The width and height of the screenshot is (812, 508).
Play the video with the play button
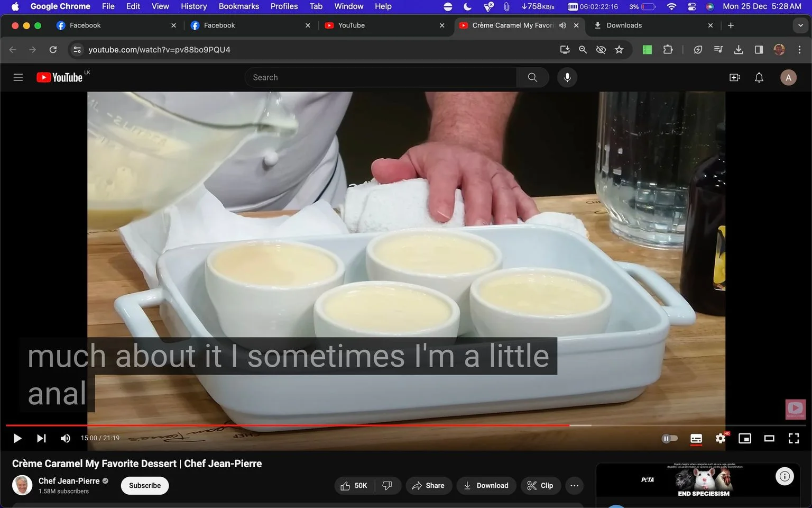[x=17, y=438]
